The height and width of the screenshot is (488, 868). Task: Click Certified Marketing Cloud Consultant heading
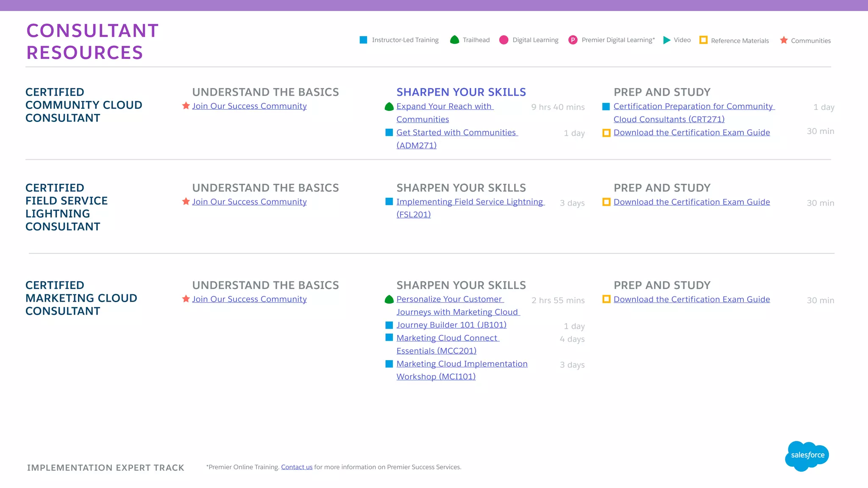click(x=81, y=298)
